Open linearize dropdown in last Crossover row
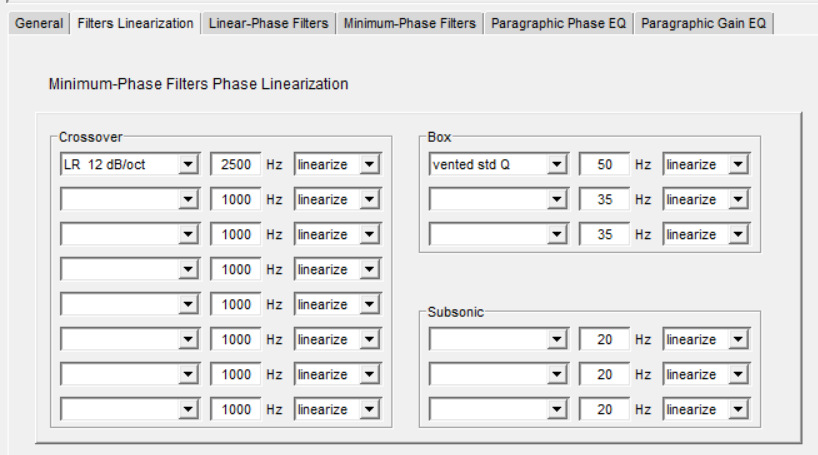This screenshot has width=818, height=455. click(370, 410)
